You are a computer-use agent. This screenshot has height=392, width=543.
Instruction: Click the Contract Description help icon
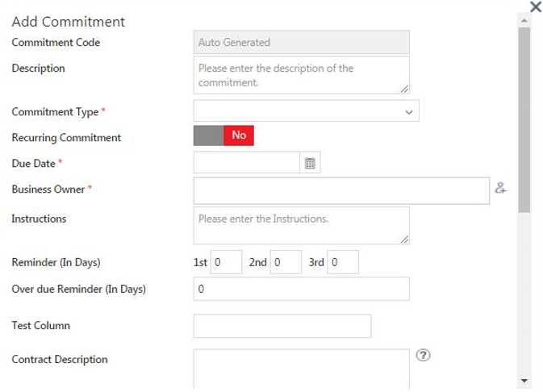[x=422, y=356]
